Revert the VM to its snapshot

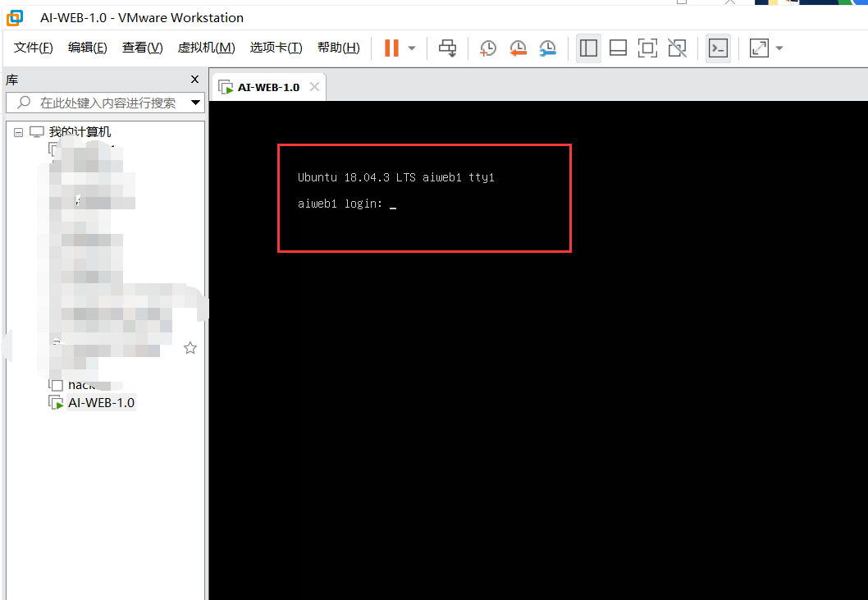(518, 48)
